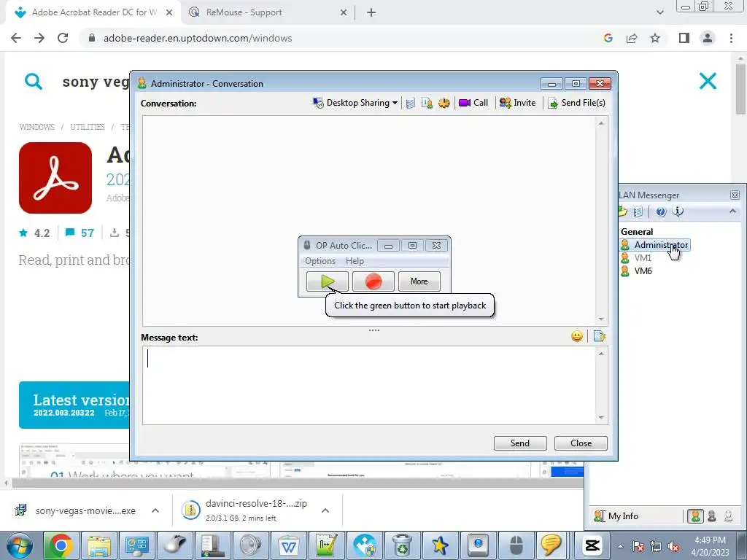747x560 pixels.
Task: Reload the page in Chrome
Action: (x=63, y=38)
